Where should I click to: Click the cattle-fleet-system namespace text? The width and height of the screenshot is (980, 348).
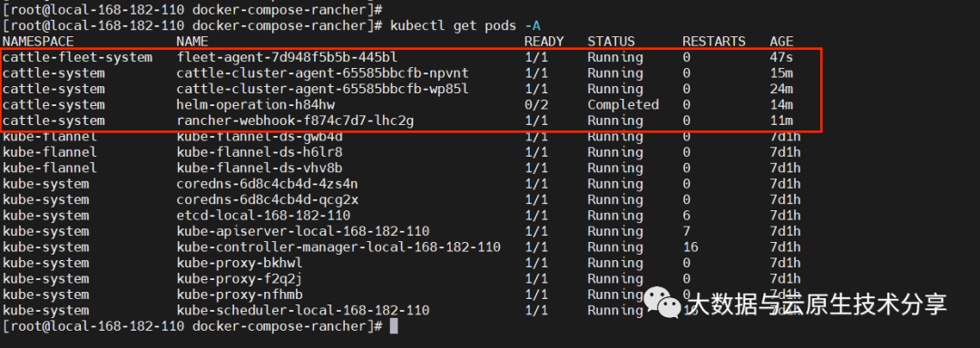77,57
